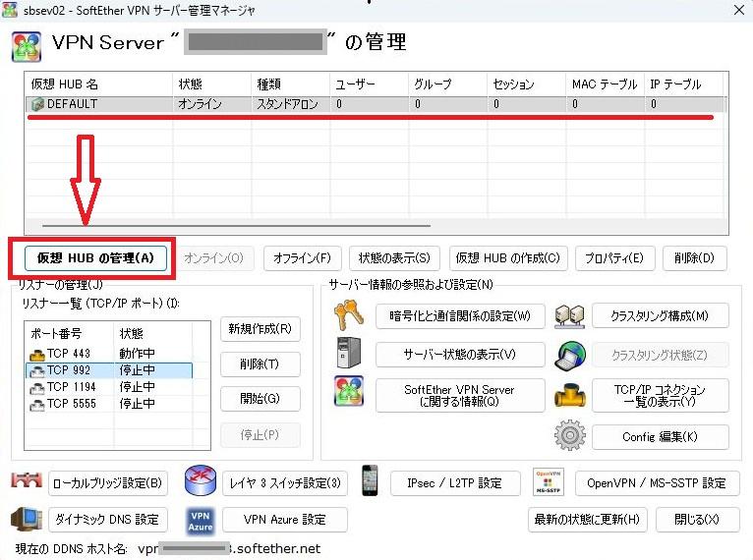753x560 pixels.
Task: Click the MAC テーブル column header
Action: (606, 84)
